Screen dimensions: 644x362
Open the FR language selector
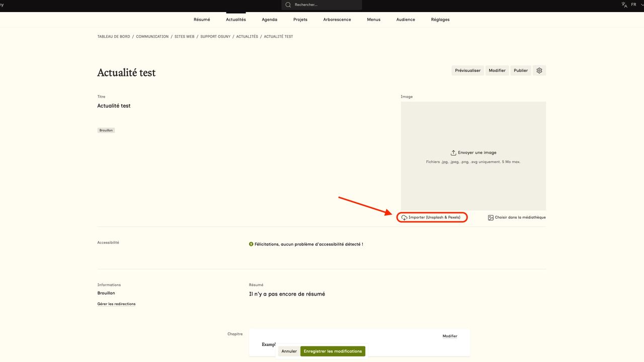633,5
